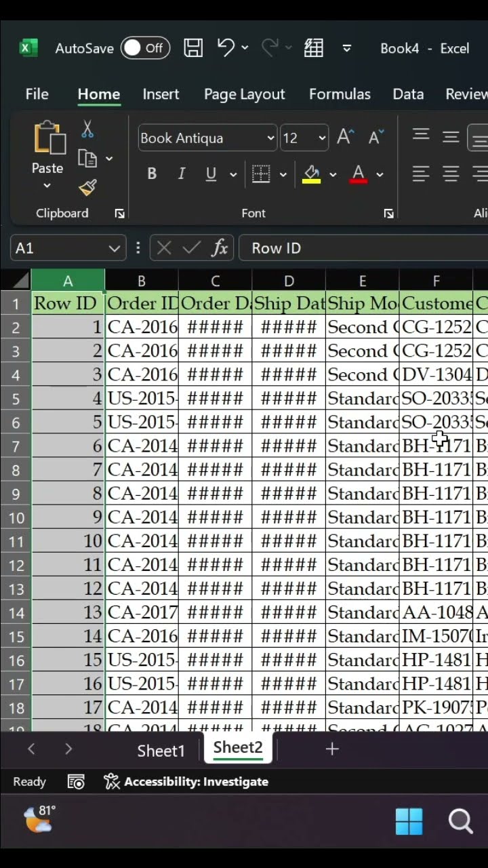Toggle Bold formatting
The width and height of the screenshot is (488, 868).
click(x=152, y=174)
